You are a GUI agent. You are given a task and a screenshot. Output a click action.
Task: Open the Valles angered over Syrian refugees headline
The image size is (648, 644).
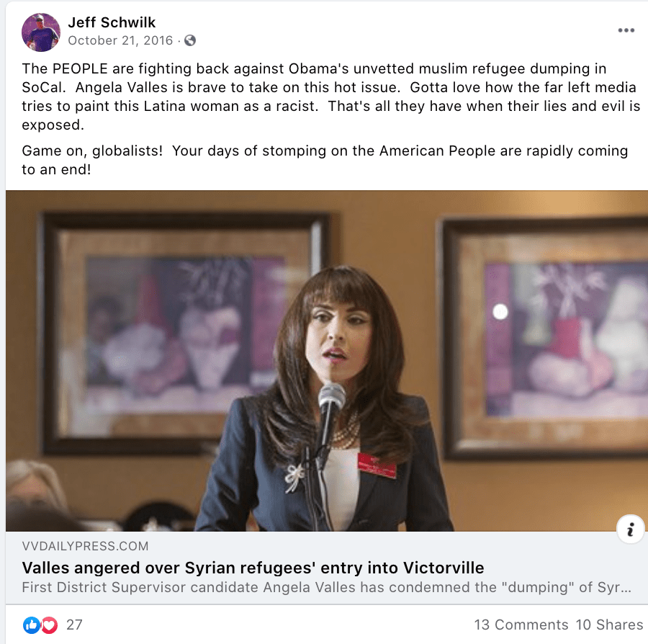click(x=253, y=568)
